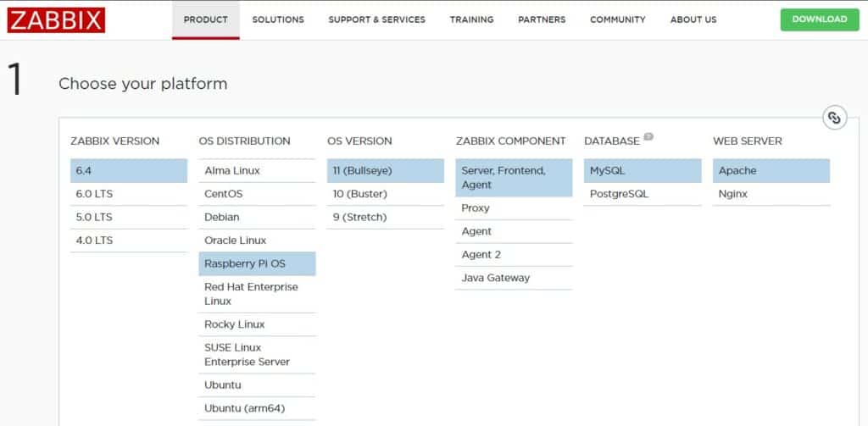Image resolution: width=868 pixels, height=426 pixels.
Task: Open the PRODUCT menu
Action: coord(206,20)
